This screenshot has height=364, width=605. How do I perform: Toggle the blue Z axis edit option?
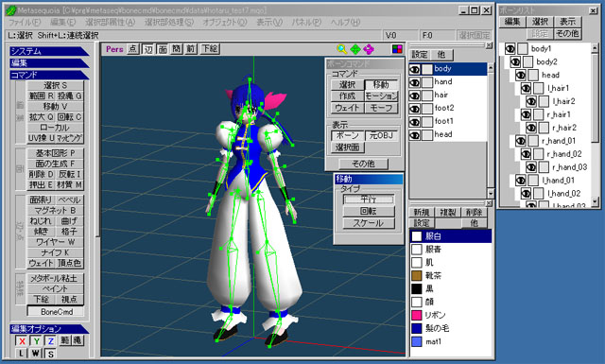pyautogui.click(x=50, y=341)
